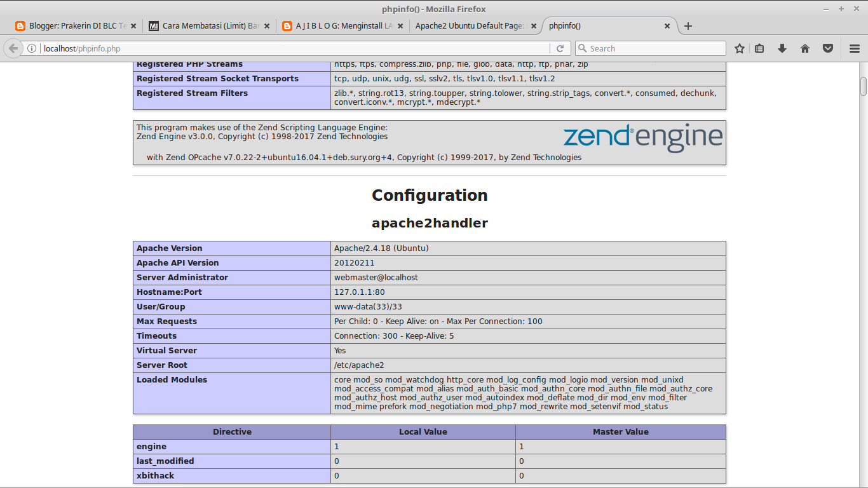This screenshot has height=488, width=868.
Task: Click the www-data(33)/33 value
Action: coord(368,307)
